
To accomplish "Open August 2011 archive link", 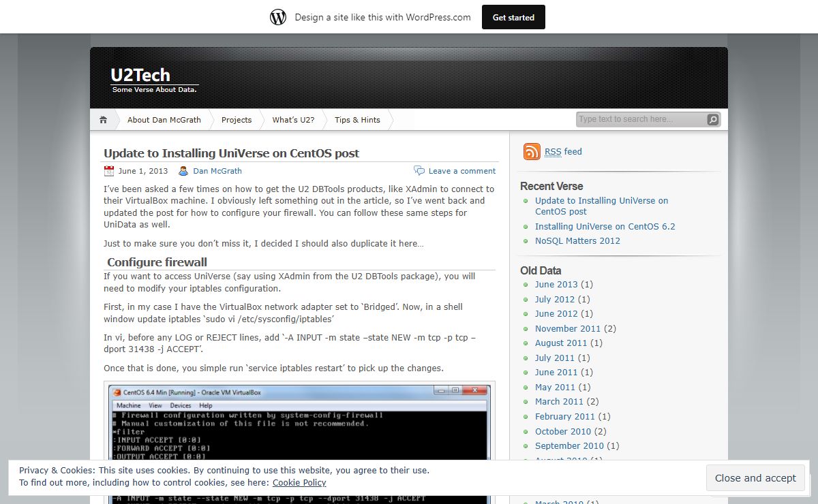I will [561, 343].
